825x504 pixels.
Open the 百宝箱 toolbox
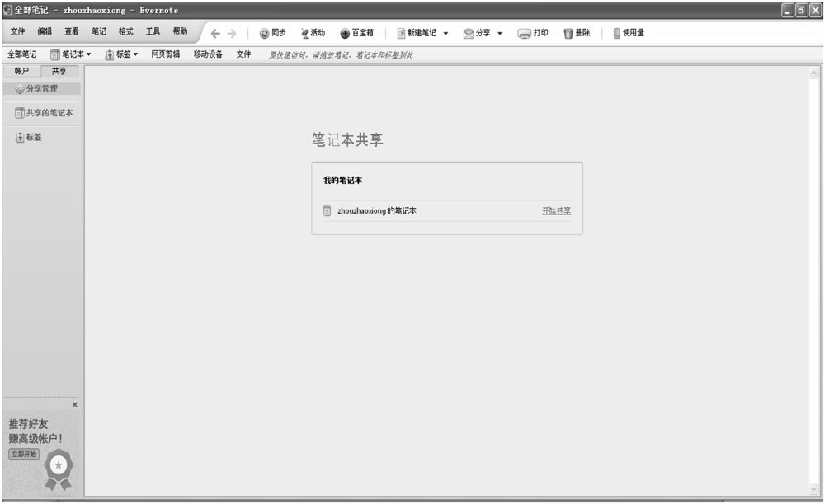click(x=356, y=33)
